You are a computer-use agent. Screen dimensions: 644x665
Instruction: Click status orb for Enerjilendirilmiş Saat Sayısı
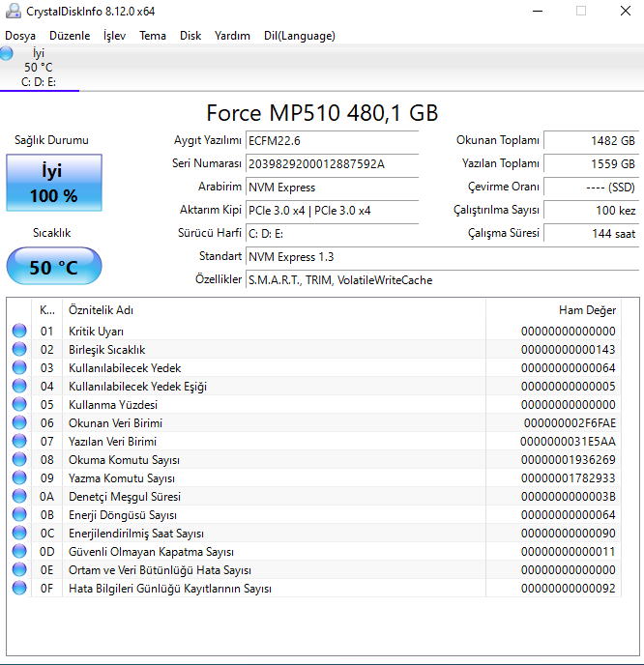pyautogui.click(x=19, y=533)
